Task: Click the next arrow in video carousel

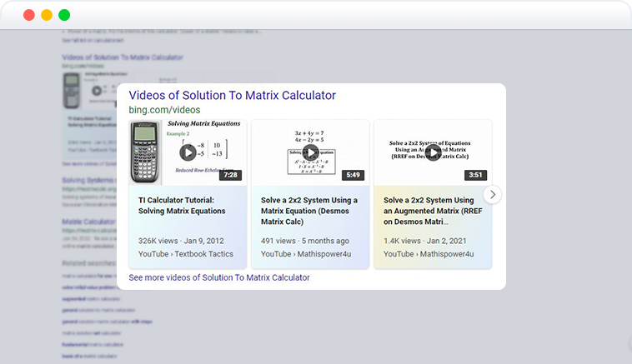Action: [493, 194]
